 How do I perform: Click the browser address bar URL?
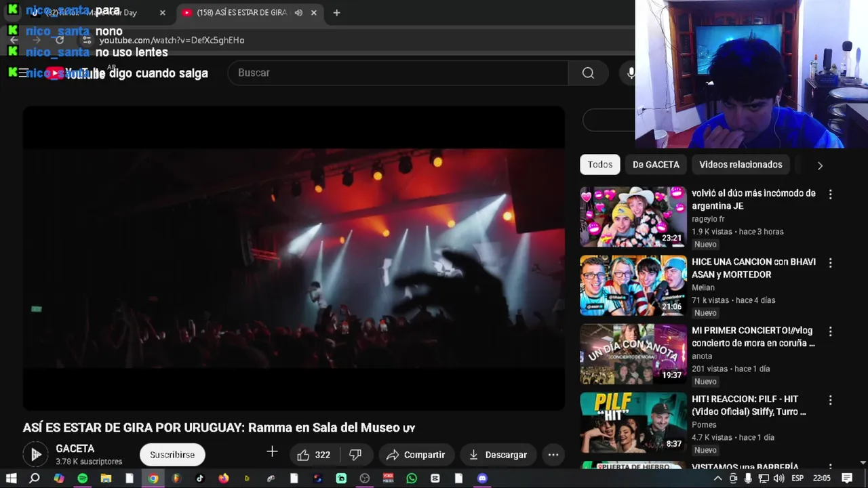click(x=172, y=40)
